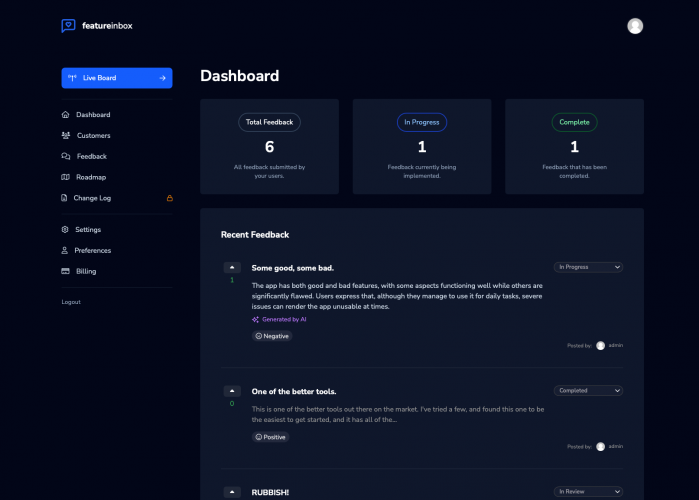Open 'One of the better tools.' feedback title

[x=294, y=391]
